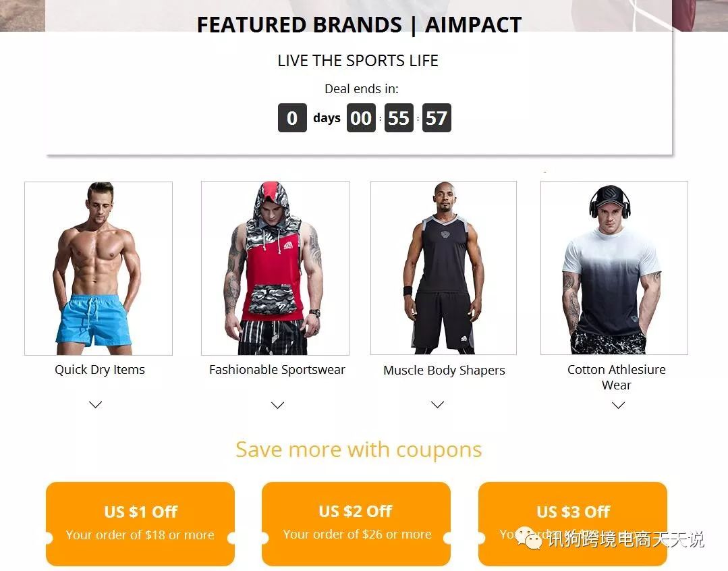Open the black basketball outfit image
The width and height of the screenshot is (728, 571).
pos(443,268)
